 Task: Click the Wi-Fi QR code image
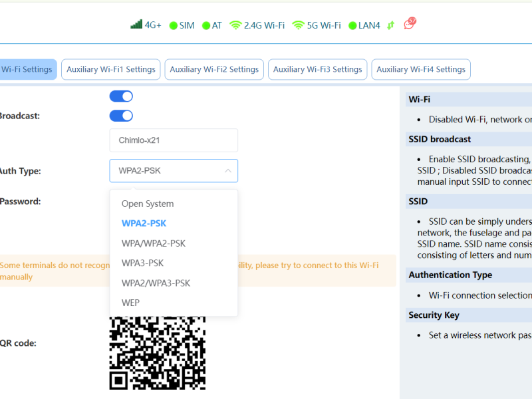coord(158,352)
